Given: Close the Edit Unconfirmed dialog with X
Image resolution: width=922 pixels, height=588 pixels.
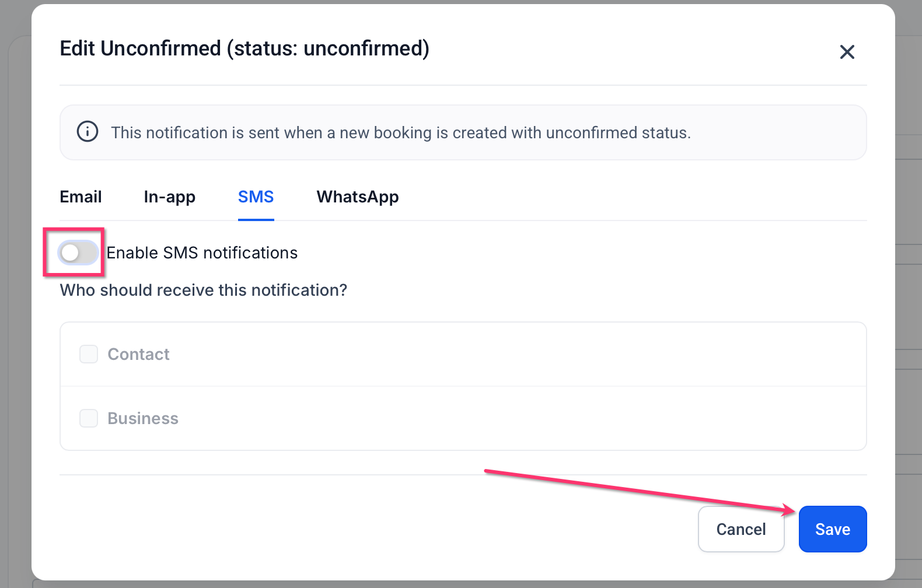Looking at the screenshot, I should [847, 52].
